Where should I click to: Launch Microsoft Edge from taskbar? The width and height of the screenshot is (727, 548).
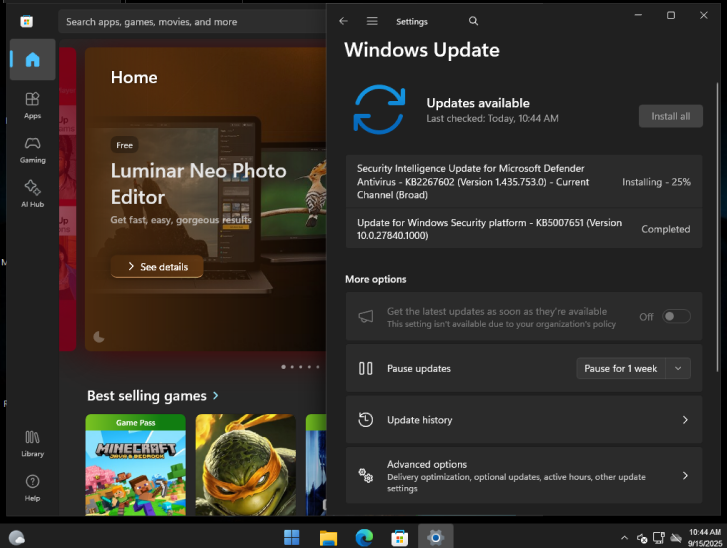364,537
